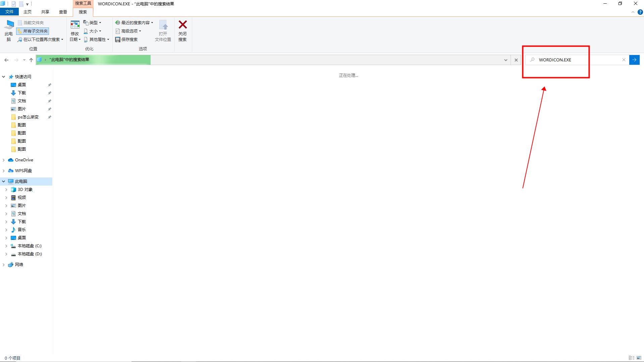Click the blue search go arrow
This screenshot has height=362, width=644.
(x=634, y=60)
